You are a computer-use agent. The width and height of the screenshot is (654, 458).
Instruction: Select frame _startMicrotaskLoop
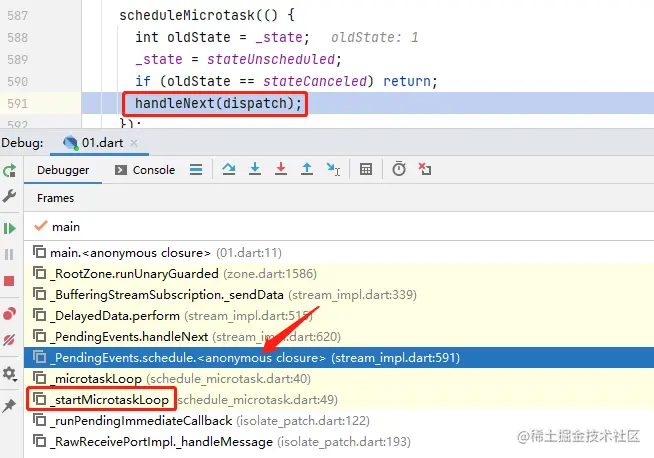339,400
